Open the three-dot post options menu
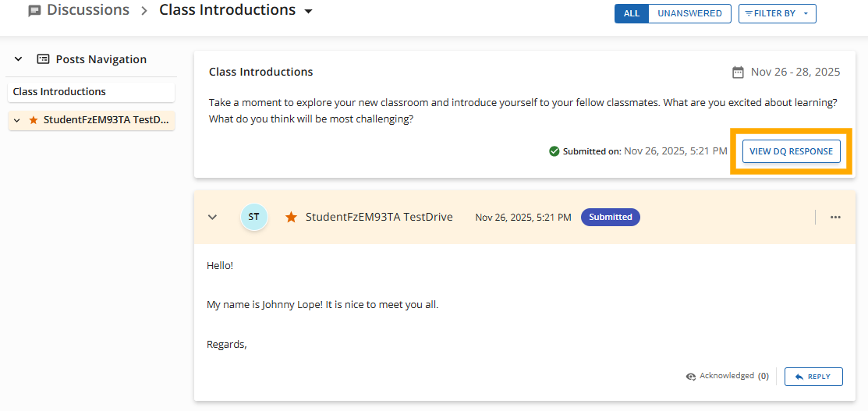 pyautogui.click(x=835, y=217)
